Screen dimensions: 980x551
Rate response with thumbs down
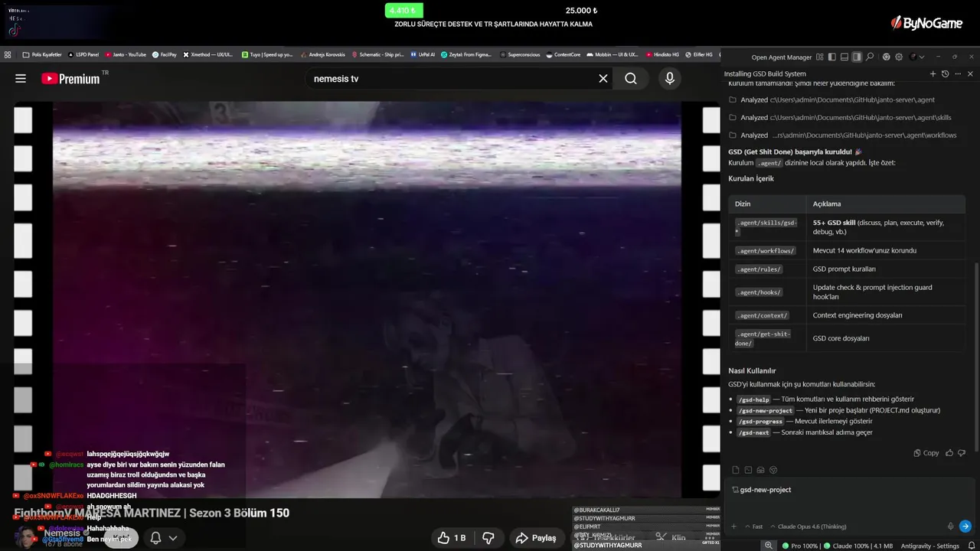point(962,452)
